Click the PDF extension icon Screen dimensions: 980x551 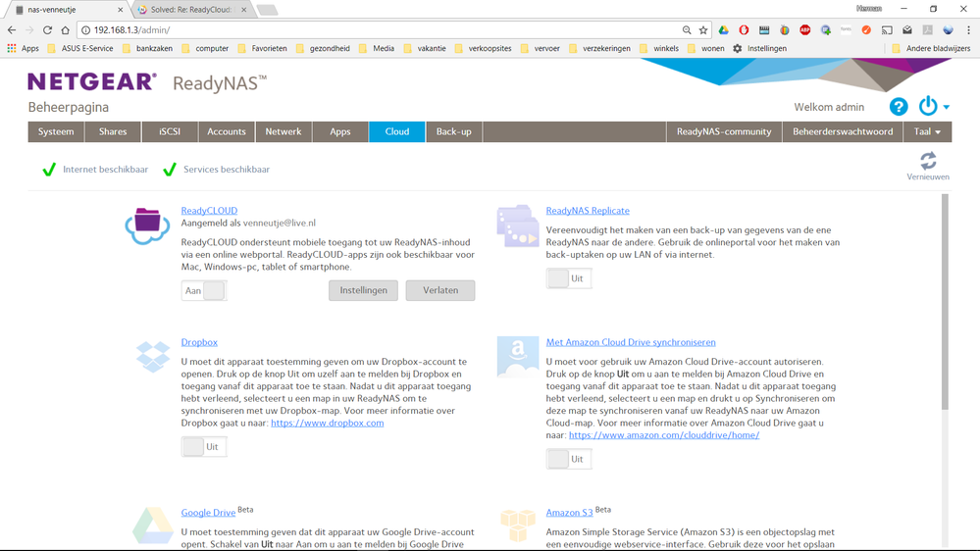tap(927, 30)
